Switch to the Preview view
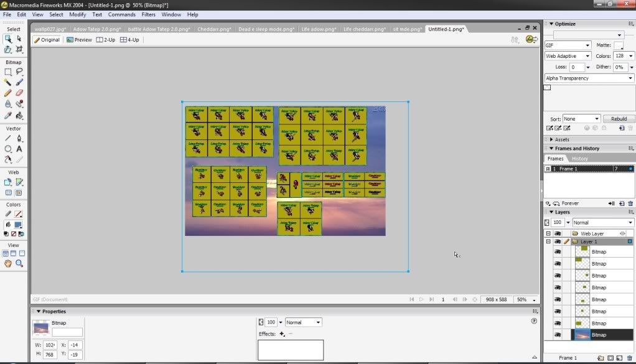This screenshot has height=364, width=636. [x=79, y=40]
